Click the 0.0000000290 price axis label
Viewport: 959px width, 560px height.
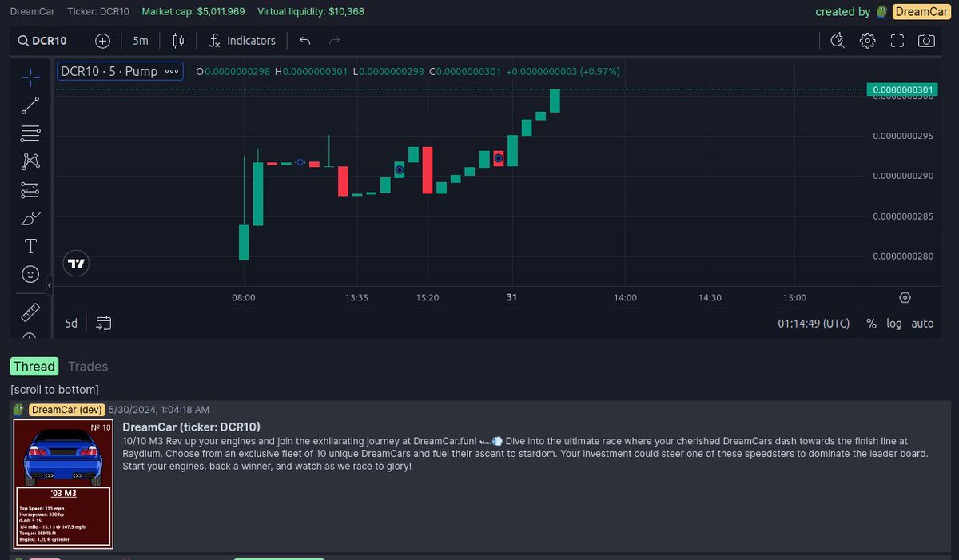point(903,176)
